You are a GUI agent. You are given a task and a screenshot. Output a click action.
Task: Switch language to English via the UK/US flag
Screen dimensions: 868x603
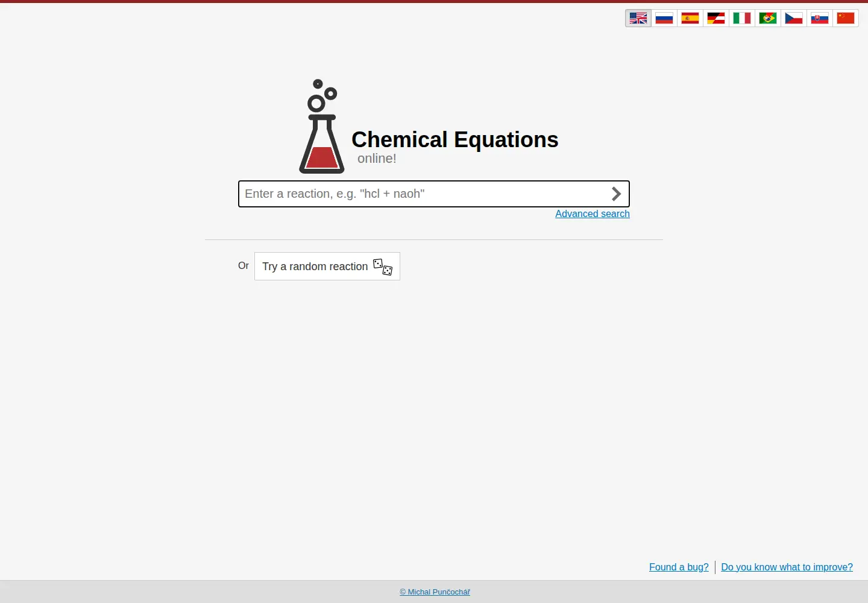tap(638, 18)
